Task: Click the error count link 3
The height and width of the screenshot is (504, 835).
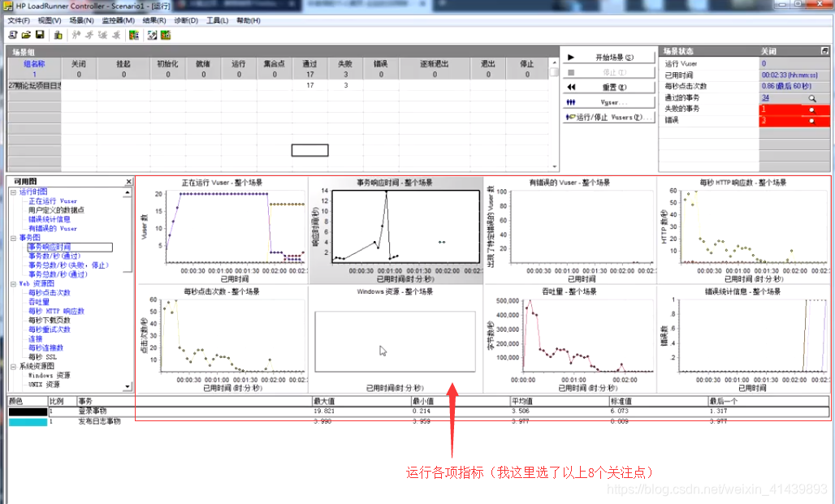Action: click(763, 120)
